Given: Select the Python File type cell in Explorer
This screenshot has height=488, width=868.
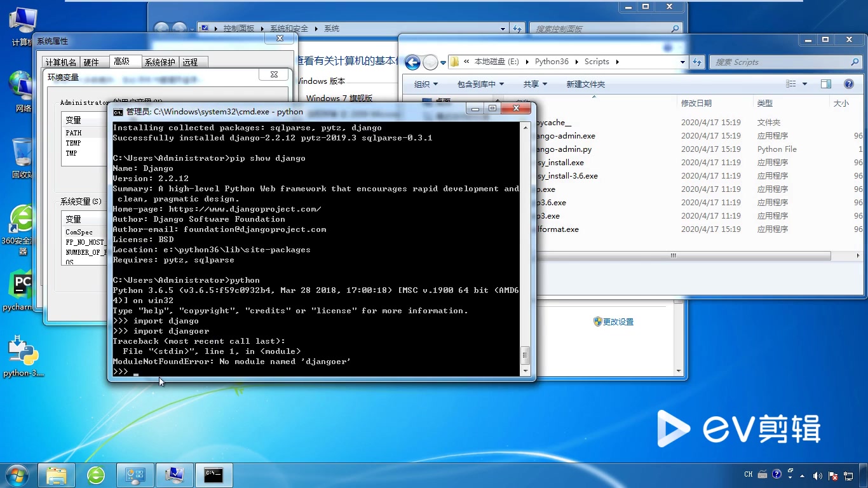Looking at the screenshot, I should (x=776, y=149).
